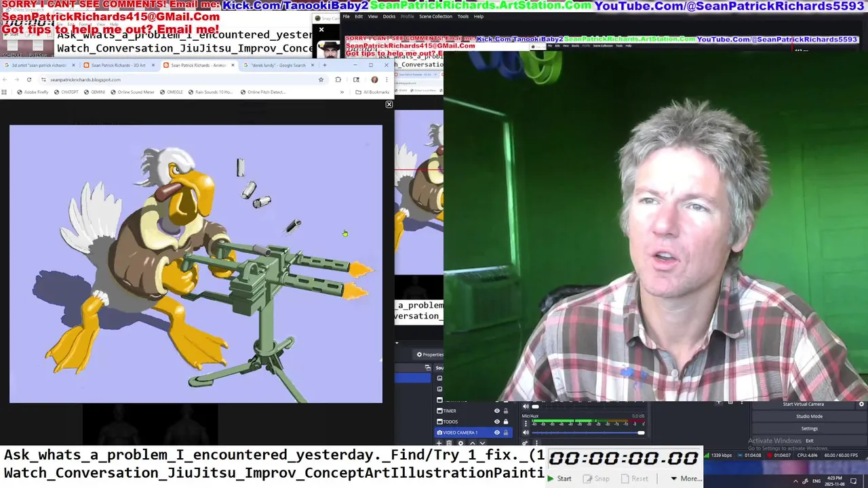Viewport: 868px width, 488px height.
Task: Click Start Virtual Camera in OBS
Action: (x=803, y=404)
